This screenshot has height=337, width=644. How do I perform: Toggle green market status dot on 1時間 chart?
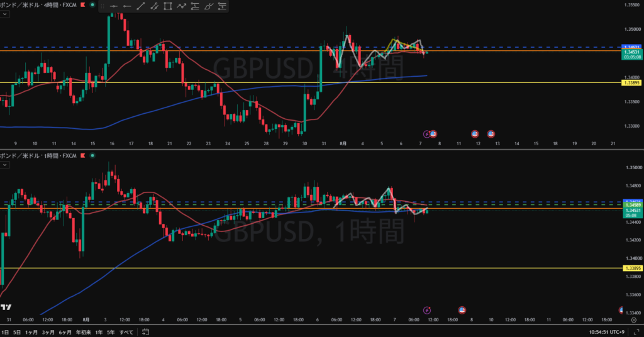[92, 155]
